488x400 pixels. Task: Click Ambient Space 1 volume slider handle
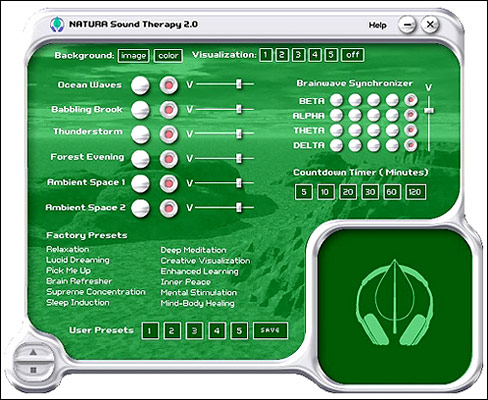[x=239, y=183]
